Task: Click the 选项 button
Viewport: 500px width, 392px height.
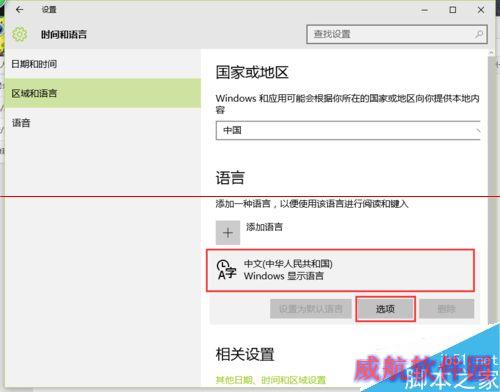Action: pyautogui.click(x=385, y=309)
